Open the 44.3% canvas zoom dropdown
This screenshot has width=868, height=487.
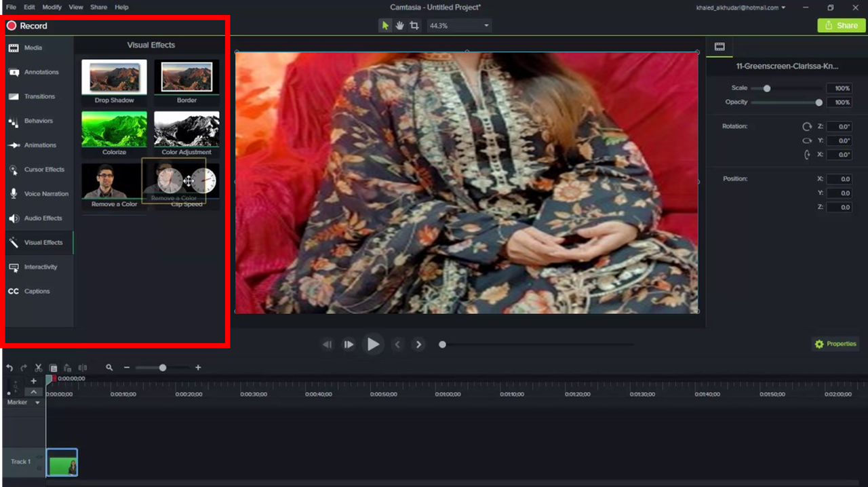[459, 26]
